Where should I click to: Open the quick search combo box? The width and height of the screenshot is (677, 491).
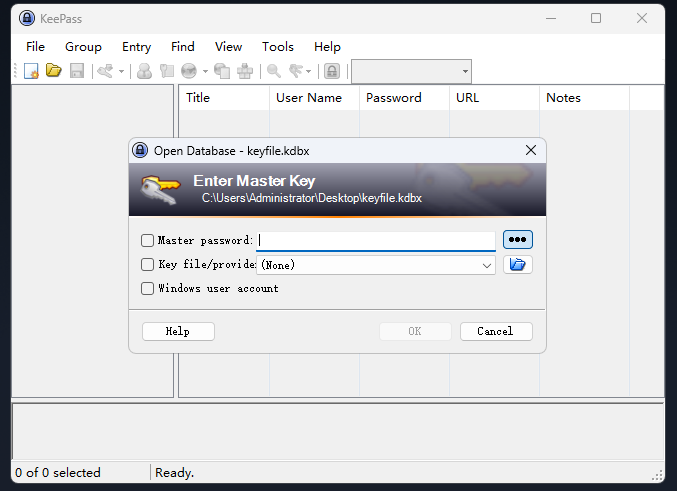(411, 71)
